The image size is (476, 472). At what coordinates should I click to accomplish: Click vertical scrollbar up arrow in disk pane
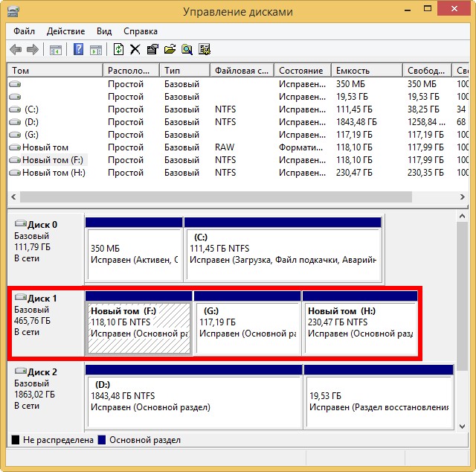pyautogui.click(x=462, y=217)
